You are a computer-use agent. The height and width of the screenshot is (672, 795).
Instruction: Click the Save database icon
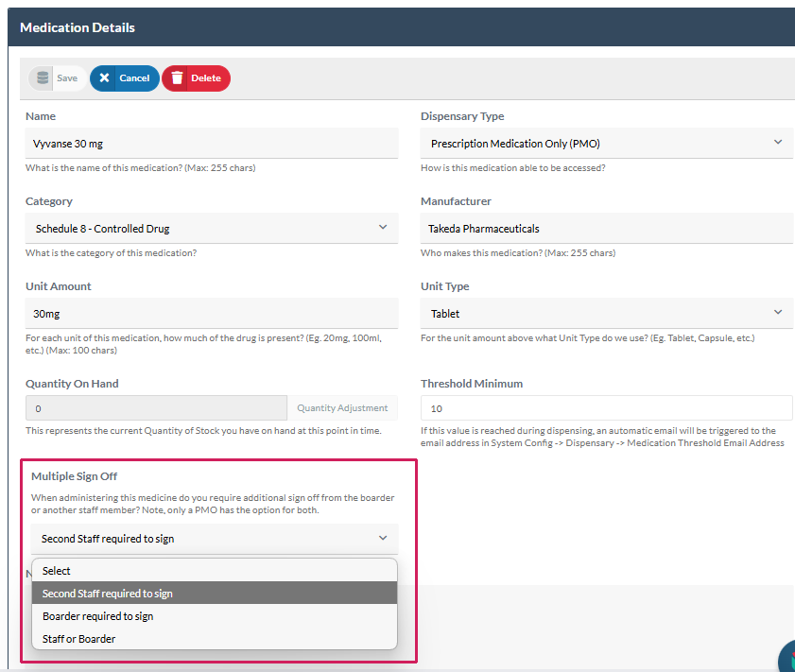43,78
